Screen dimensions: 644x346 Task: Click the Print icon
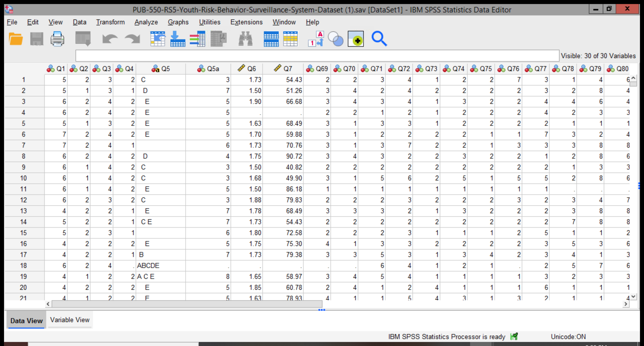[57, 39]
